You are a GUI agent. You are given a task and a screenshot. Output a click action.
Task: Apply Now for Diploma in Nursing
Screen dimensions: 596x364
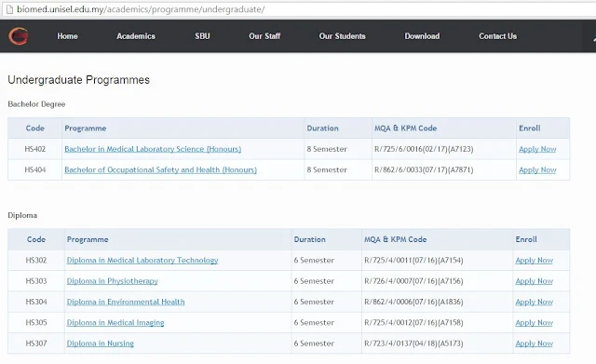(x=534, y=344)
